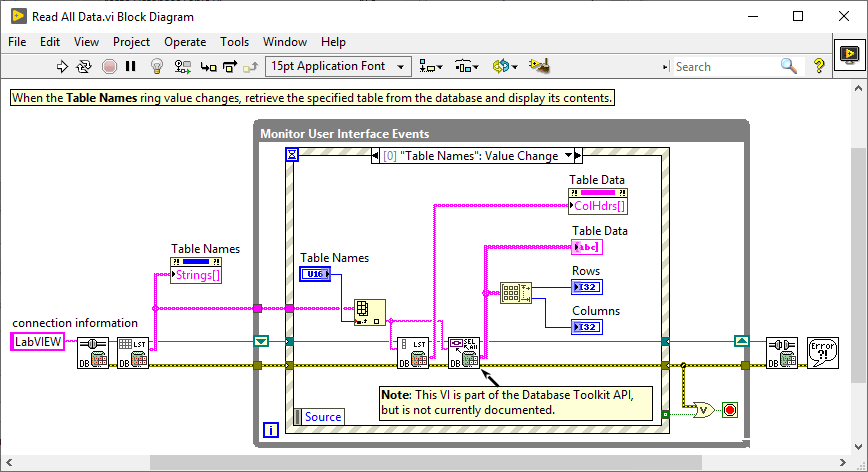Click the Run arrow button
Image resolution: width=868 pixels, height=472 pixels.
tap(62, 66)
